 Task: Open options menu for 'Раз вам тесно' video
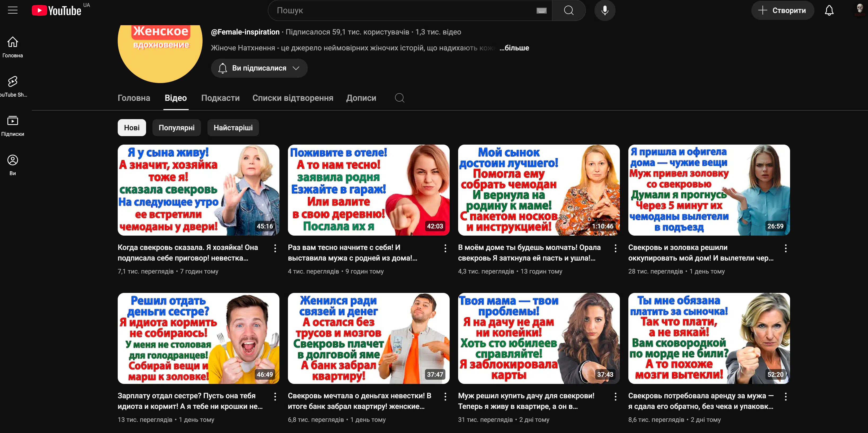click(x=445, y=248)
